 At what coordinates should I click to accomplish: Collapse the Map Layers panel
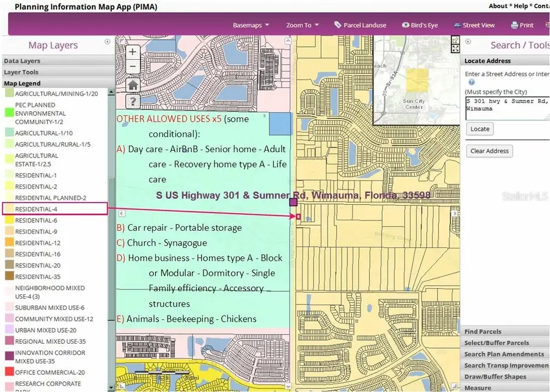click(108, 42)
